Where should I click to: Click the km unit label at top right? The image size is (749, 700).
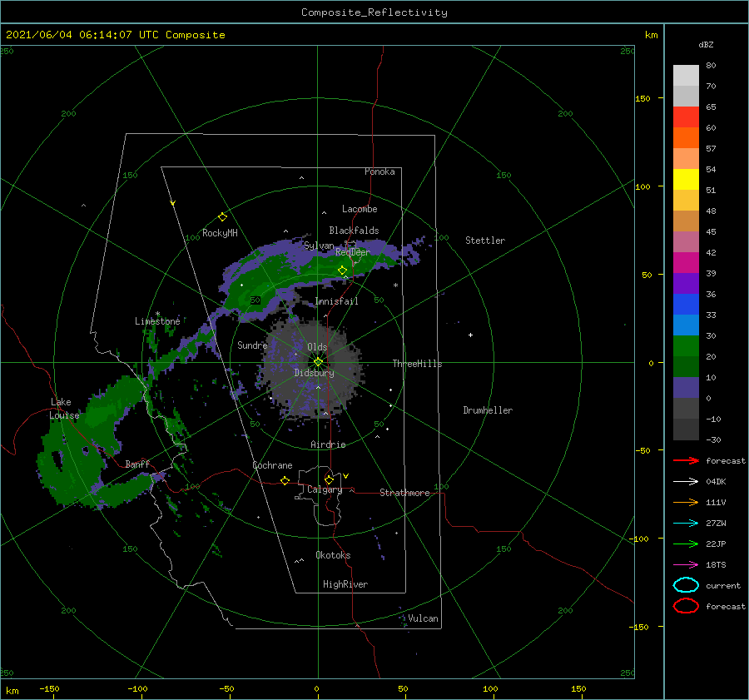pyautogui.click(x=651, y=35)
